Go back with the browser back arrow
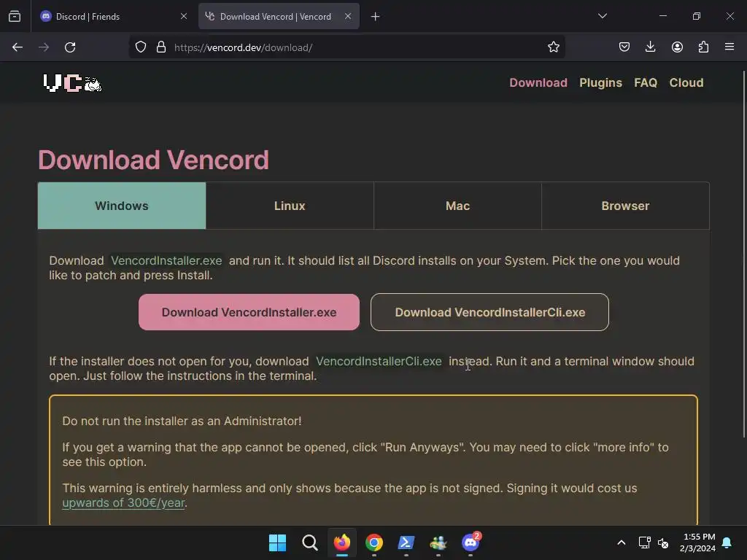747x560 pixels. 18,47
